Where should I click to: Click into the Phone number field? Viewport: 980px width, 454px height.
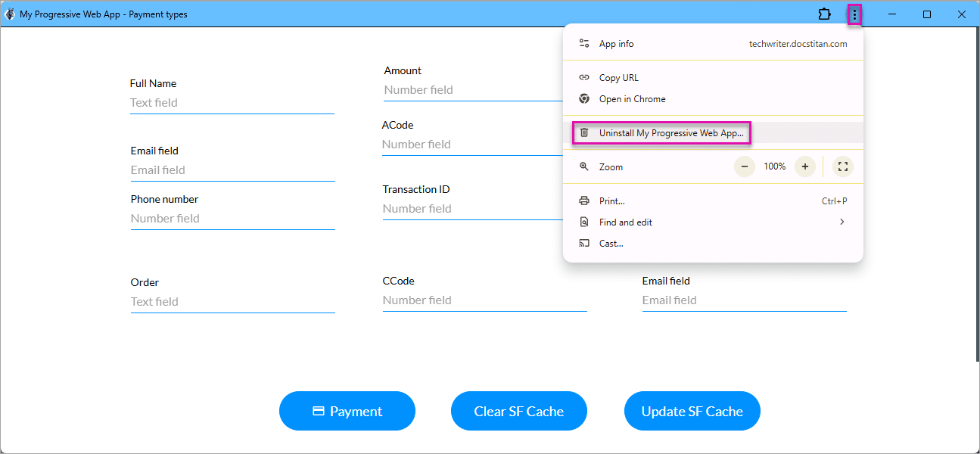point(232,219)
